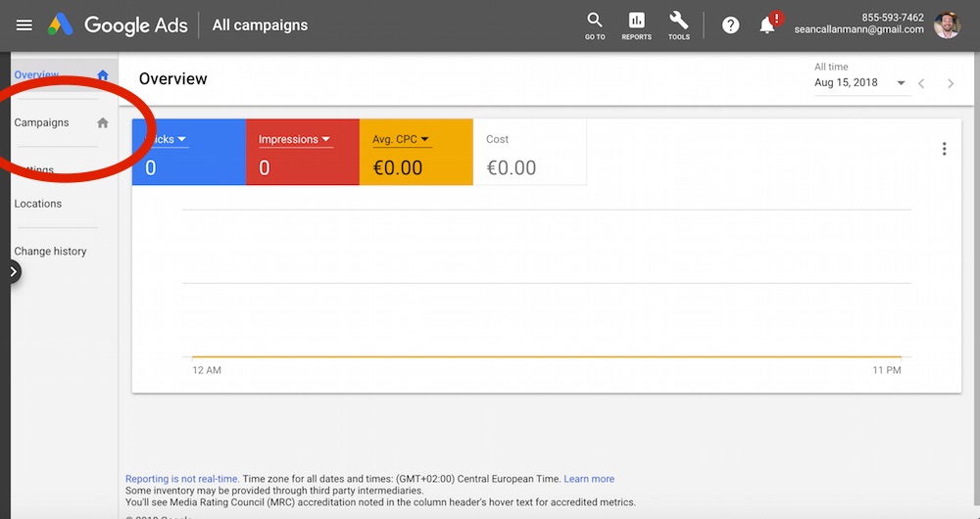Screen dimensions: 980x519
Task: Select the Cost metric tile
Action: pos(529,153)
